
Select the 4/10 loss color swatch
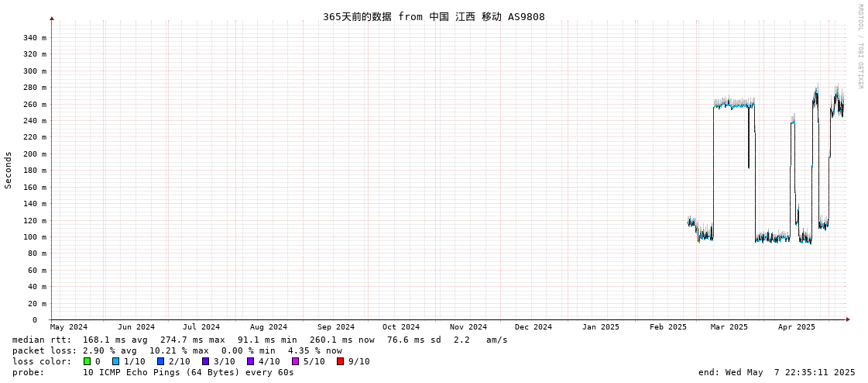(x=250, y=361)
